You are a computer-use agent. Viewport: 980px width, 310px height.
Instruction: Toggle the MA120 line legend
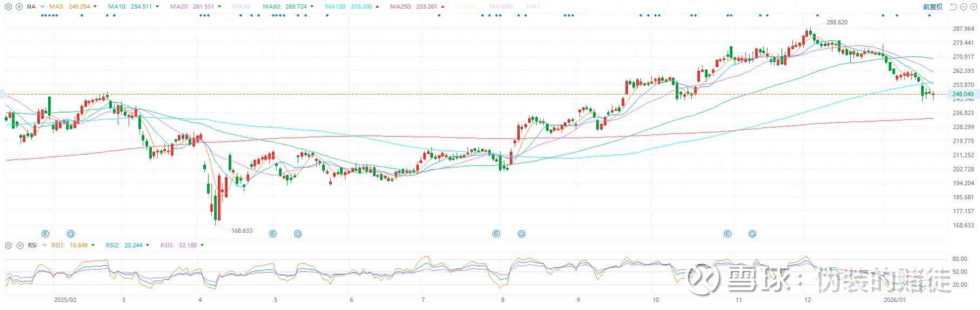(336, 6)
